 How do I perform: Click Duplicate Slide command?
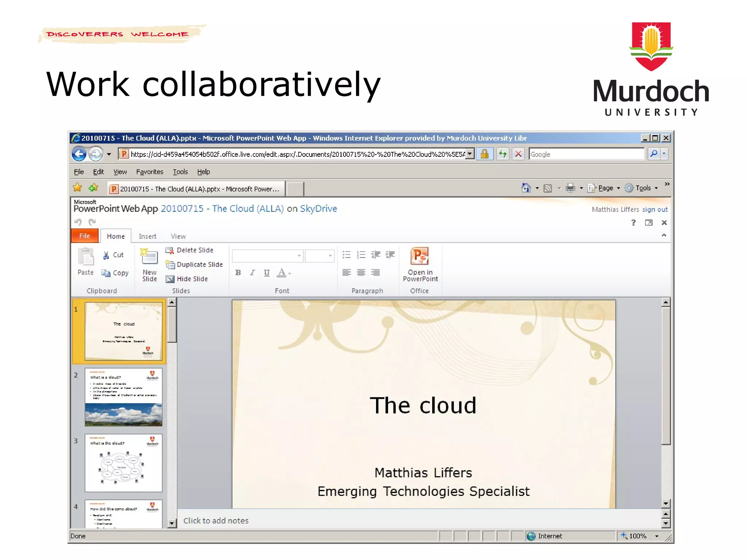click(x=194, y=265)
